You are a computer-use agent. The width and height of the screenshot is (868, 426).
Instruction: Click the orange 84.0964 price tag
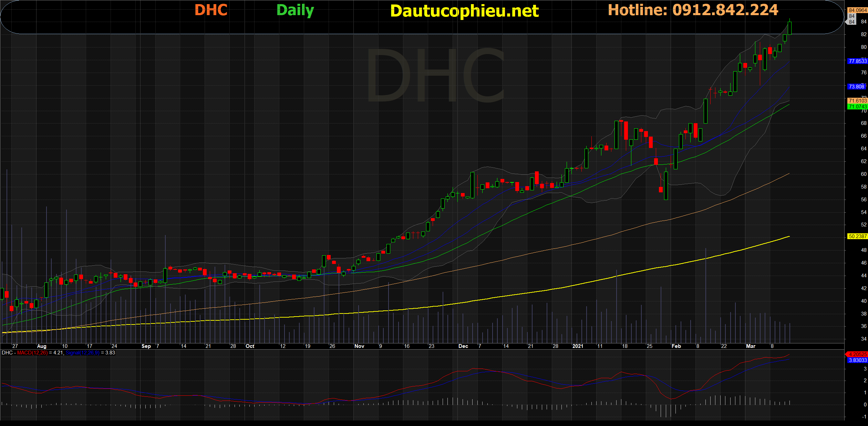(857, 10)
